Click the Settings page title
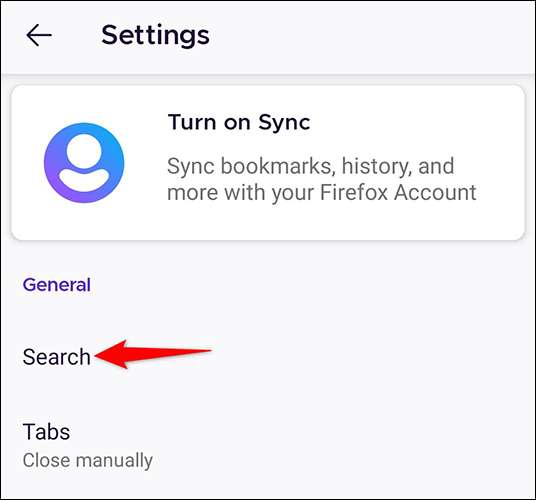This screenshot has height=500, width=536. [156, 35]
